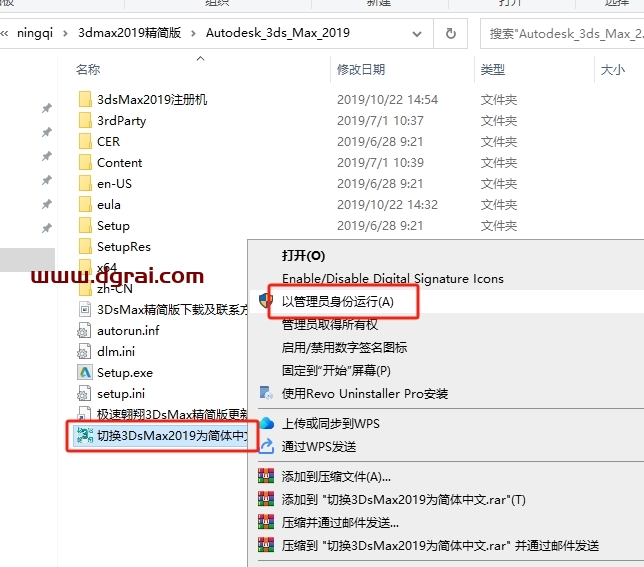Select the 极速翱翔3DsMax精简版更新 file icon

(x=84, y=413)
